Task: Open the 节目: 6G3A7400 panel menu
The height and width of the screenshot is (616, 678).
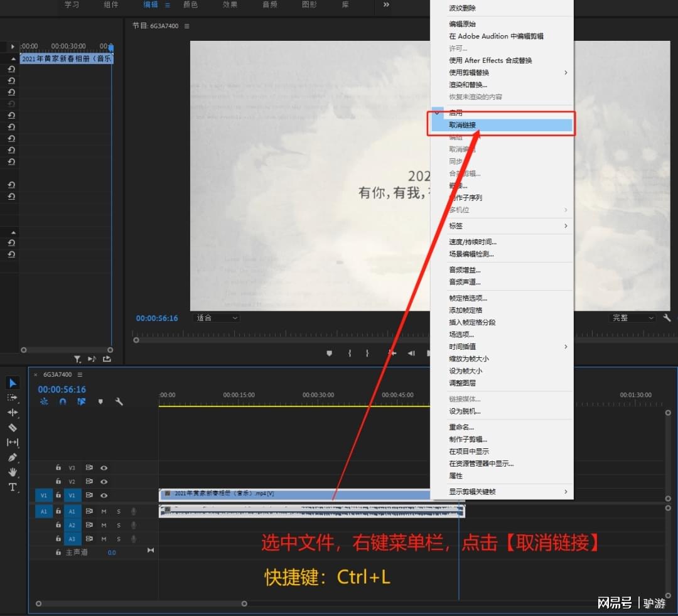Action: click(187, 26)
